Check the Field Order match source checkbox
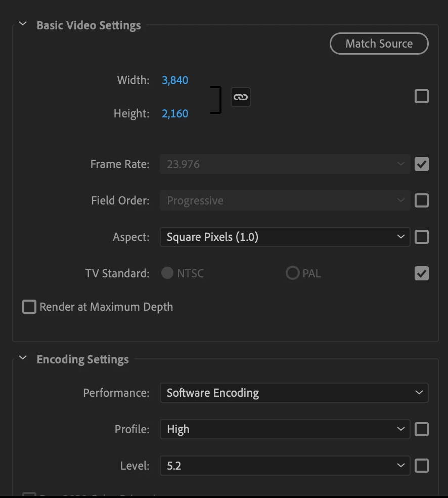448x498 pixels. pos(421,200)
